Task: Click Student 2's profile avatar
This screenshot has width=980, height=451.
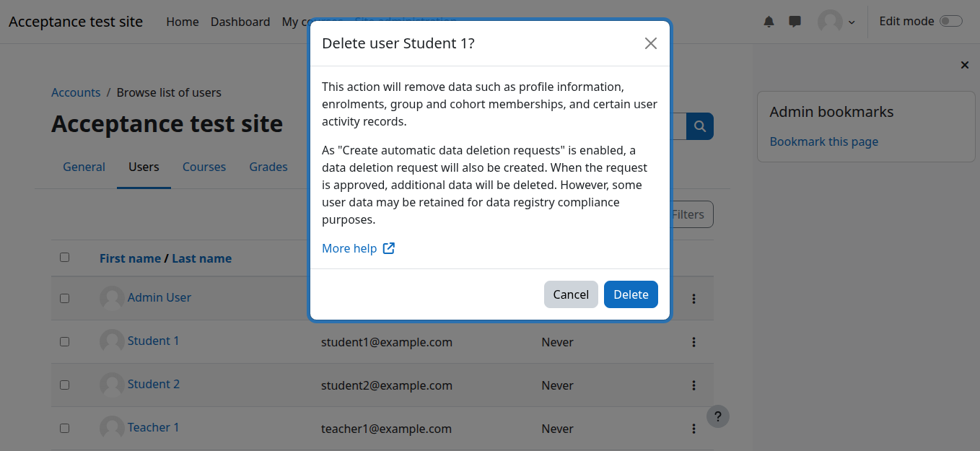Action: [x=112, y=385]
